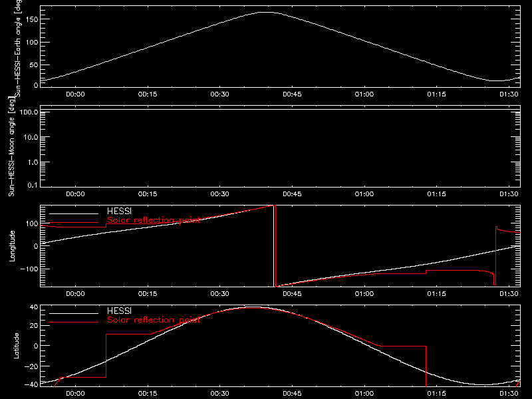Click the Longitude y-axis label

pyautogui.click(x=12, y=246)
